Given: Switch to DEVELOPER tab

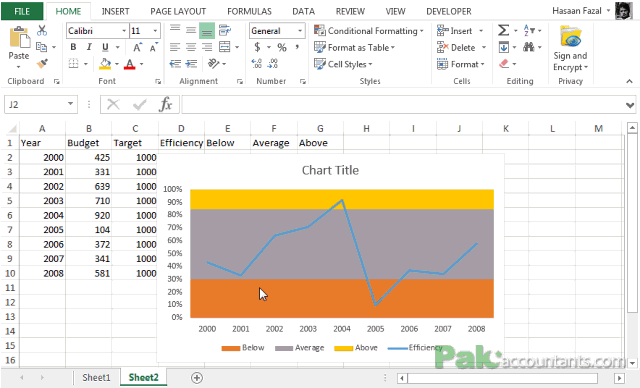Looking at the screenshot, I should (x=449, y=11).
